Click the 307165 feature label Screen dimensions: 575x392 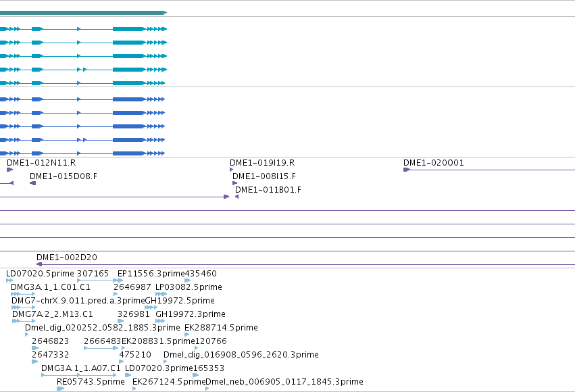pyautogui.click(x=93, y=274)
